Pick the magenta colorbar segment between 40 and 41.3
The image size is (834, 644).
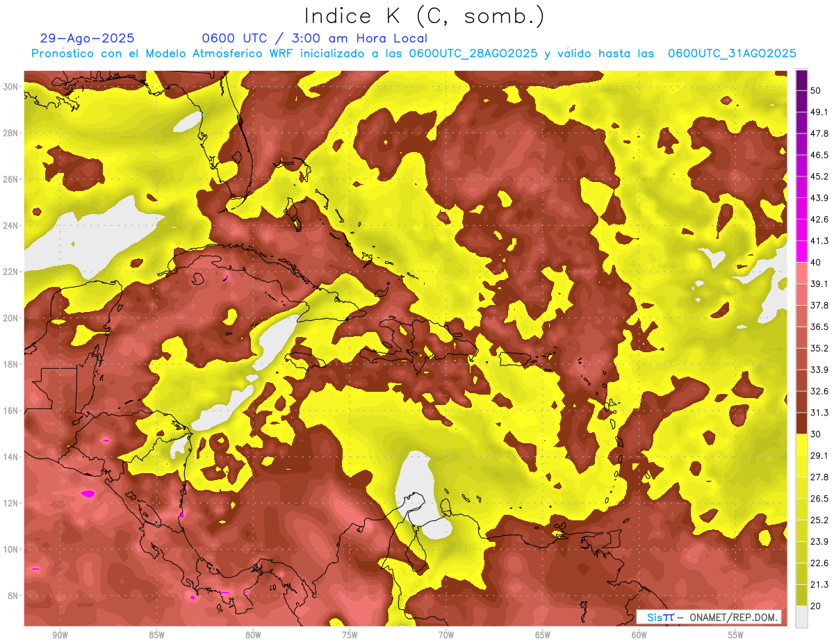point(801,251)
